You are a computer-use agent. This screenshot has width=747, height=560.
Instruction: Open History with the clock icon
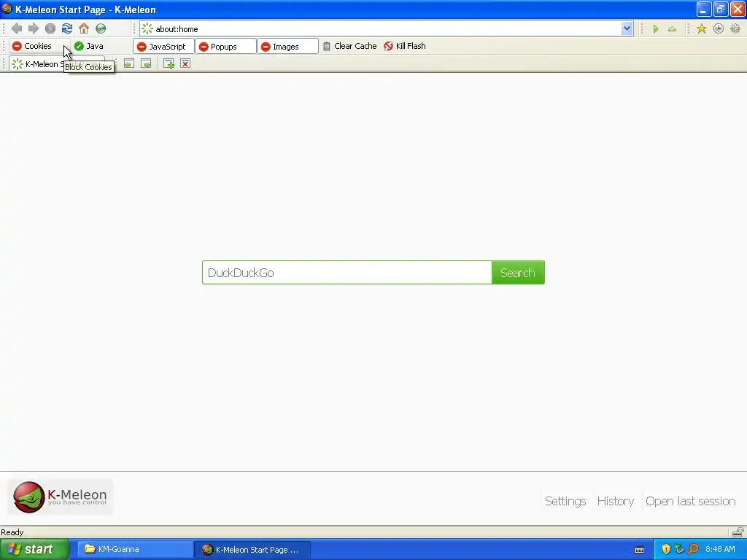(x=718, y=29)
